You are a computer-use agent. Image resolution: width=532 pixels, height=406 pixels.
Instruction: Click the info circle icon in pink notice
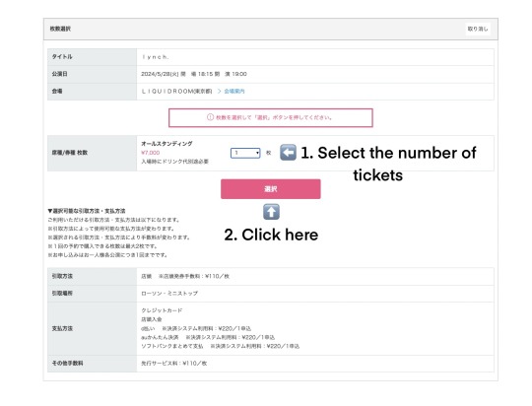[x=211, y=117]
